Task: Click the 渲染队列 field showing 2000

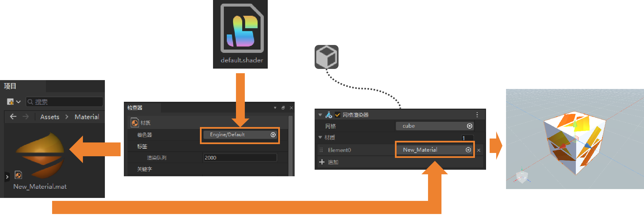Action: pos(240,158)
